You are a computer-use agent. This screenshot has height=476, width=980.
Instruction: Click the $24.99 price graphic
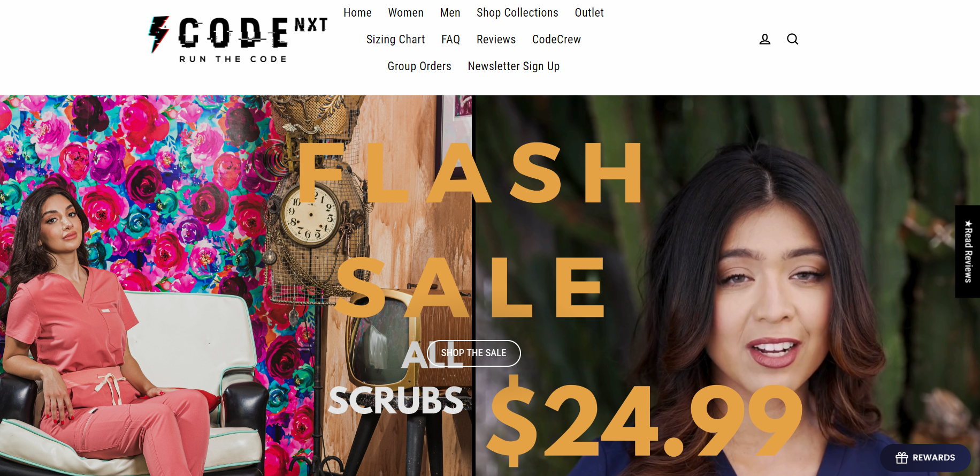coord(645,420)
